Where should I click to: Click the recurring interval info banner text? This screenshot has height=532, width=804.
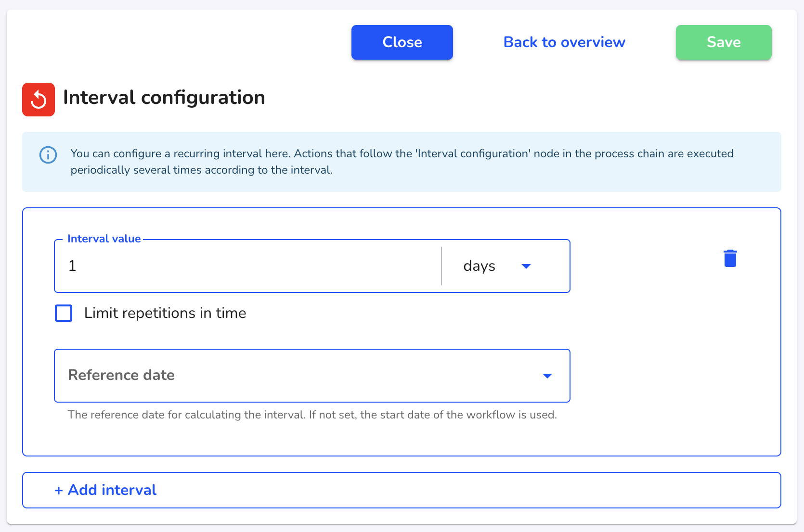pos(402,162)
